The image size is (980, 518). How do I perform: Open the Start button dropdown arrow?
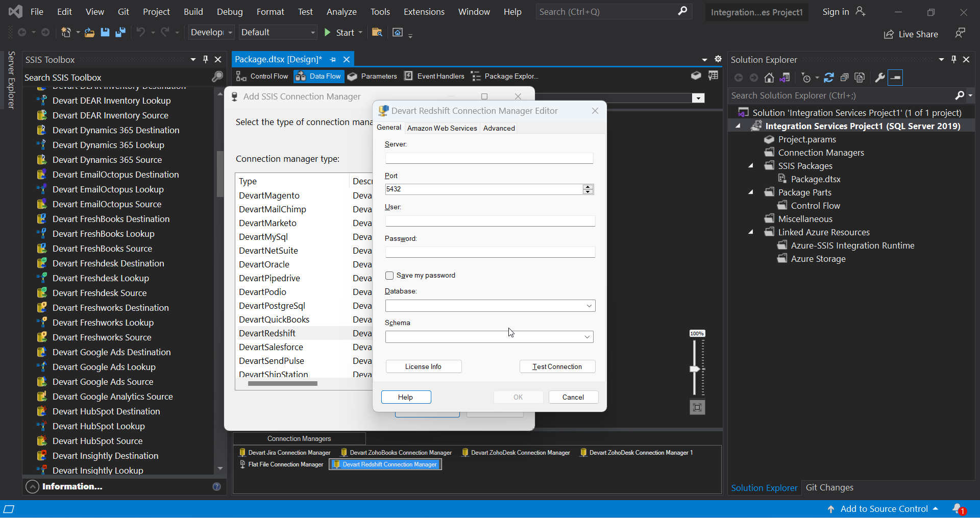(x=360, y=33)
